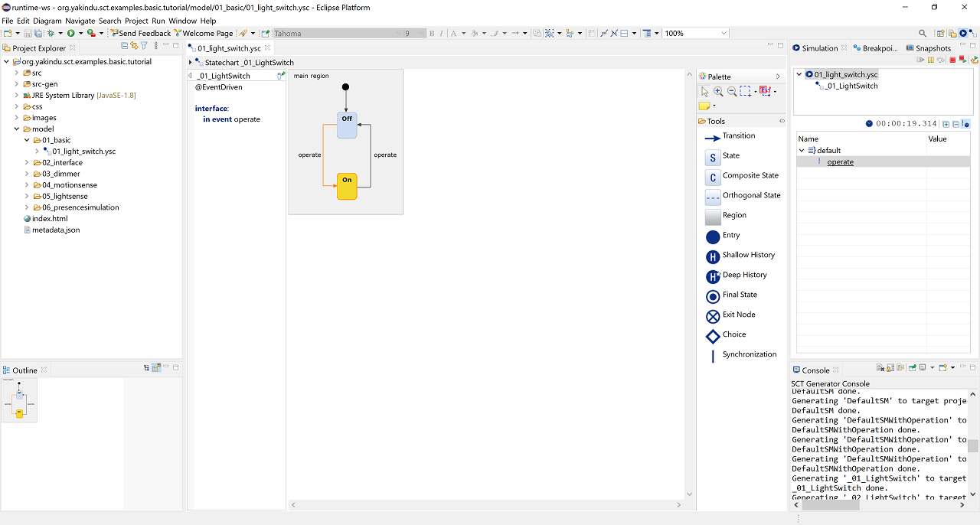Image resolution: width=980 pixels, height=525 pixels.
Task: Expand the 03_dimmer folder
Action: 27,174
